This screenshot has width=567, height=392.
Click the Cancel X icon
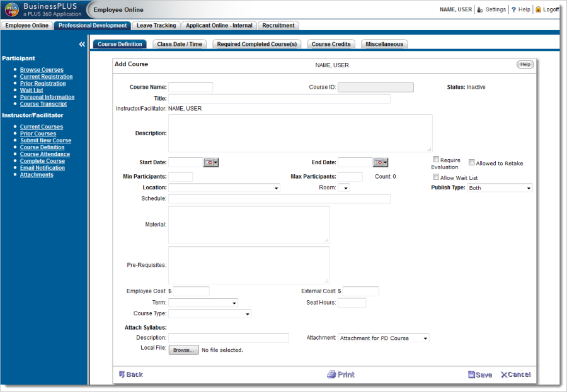click(504, 375)
